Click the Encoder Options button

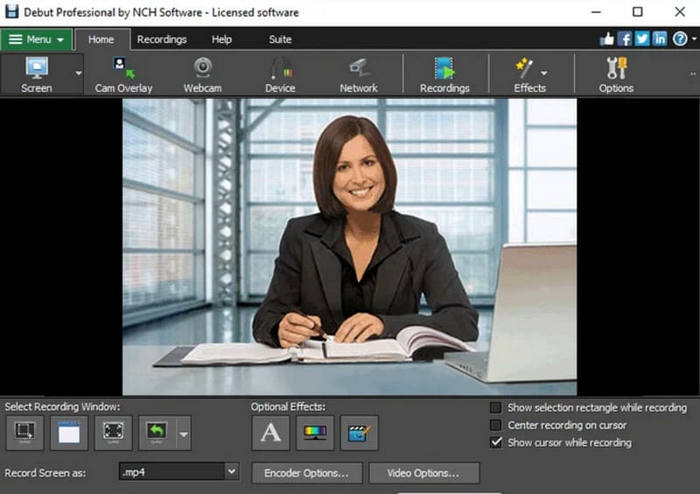[306, 473]
